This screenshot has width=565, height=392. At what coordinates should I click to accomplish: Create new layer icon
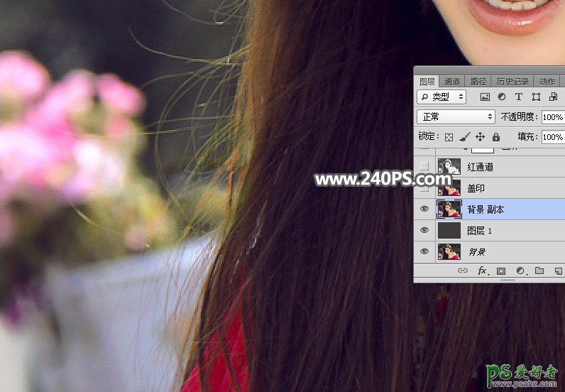(559, 271)
